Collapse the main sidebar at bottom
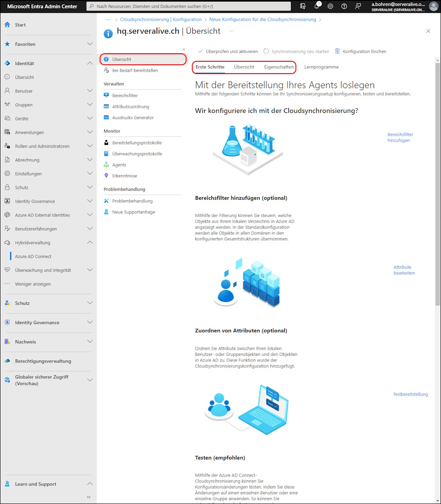This screenshot has height=504, width=441. coord(89,497)
